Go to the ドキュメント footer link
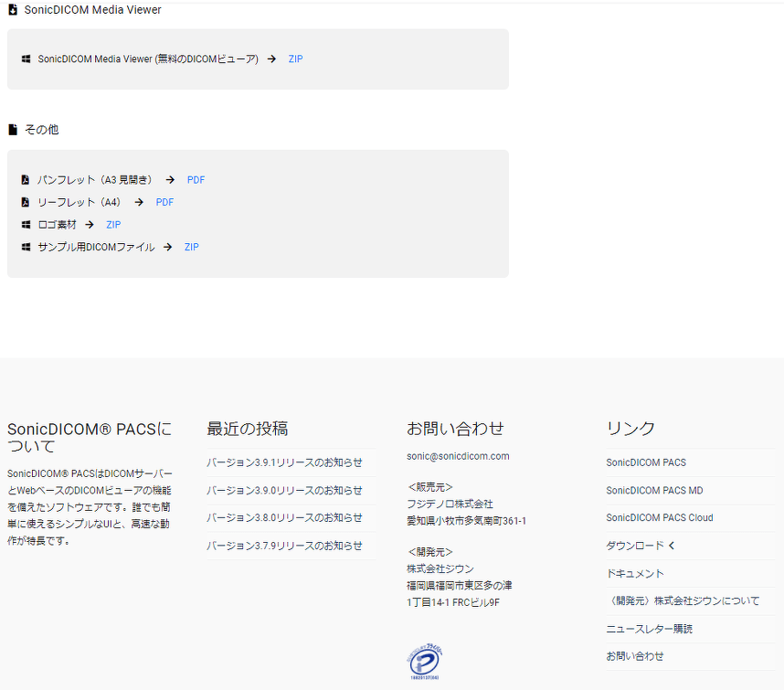The width and height of the screenshot is (784, 690). click(x=635, y=574)
